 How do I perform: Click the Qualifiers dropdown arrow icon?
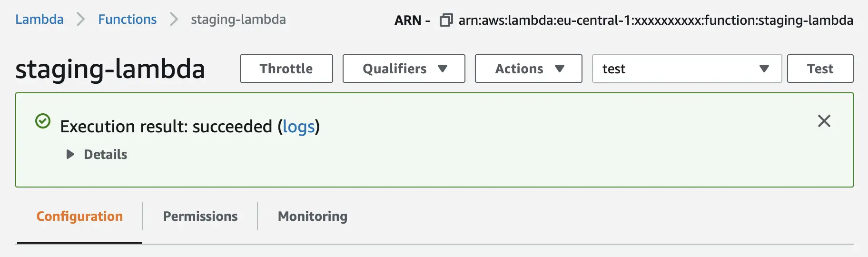(x=443, y=69)
